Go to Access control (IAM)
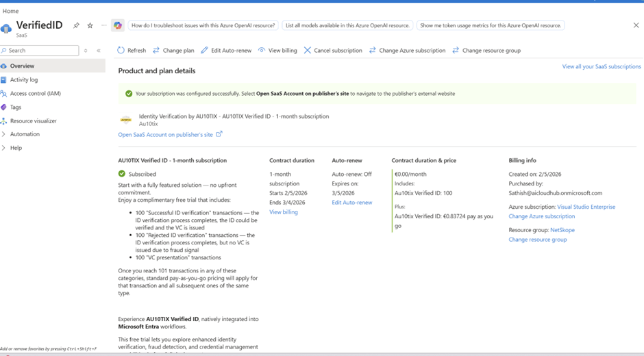This screenshot has width=644, height=356. tap(35, 93)
